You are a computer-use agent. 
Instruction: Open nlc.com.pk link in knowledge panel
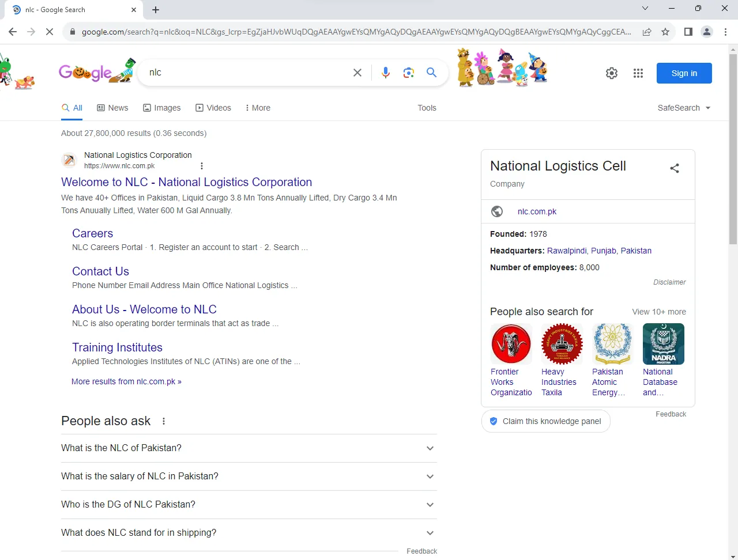coord(537,211)
